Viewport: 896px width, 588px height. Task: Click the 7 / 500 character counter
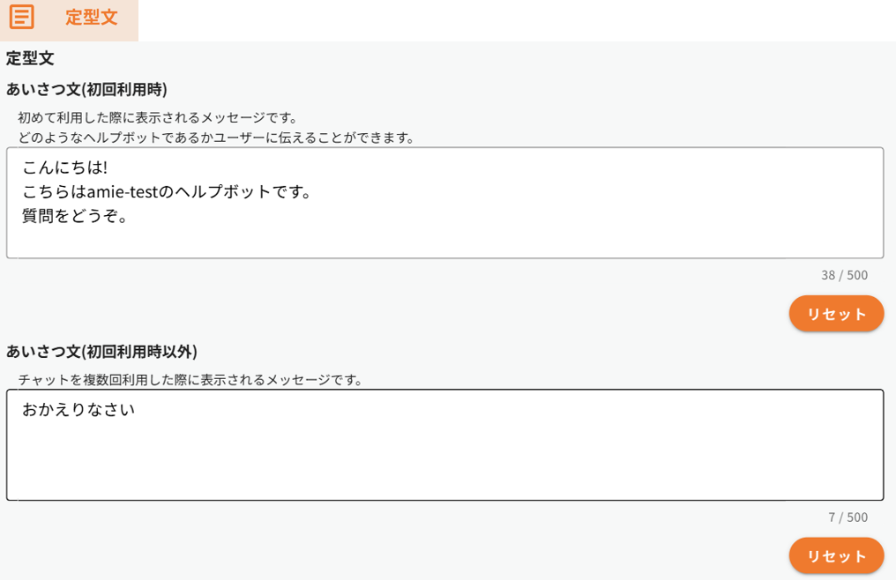point(847,517)
